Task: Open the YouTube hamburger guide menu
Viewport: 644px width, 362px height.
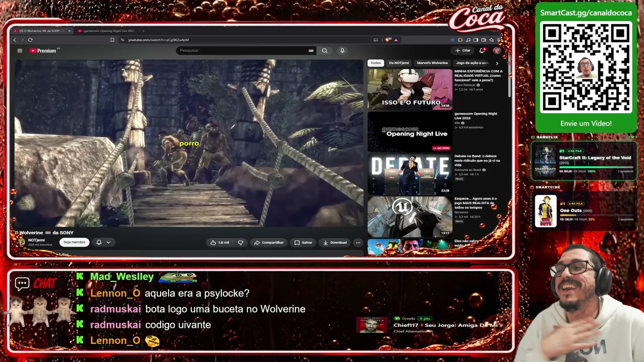Action: click(x=20, y=50)
